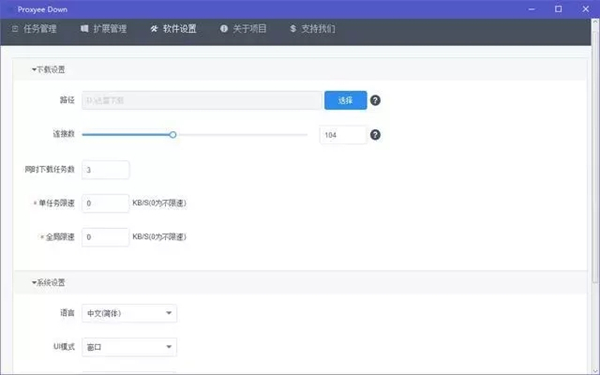Switch to the 软件设置 tab

(x=173, y=29)
